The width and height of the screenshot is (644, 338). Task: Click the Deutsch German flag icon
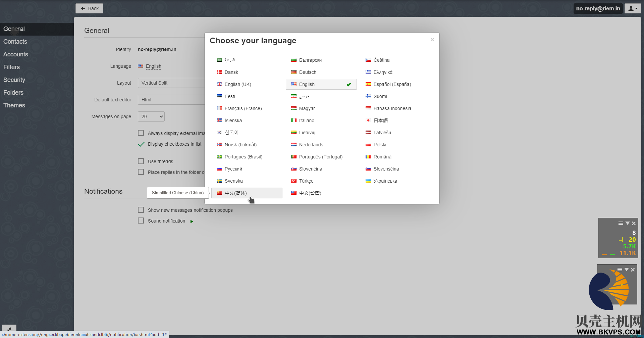tap(294, 72)
